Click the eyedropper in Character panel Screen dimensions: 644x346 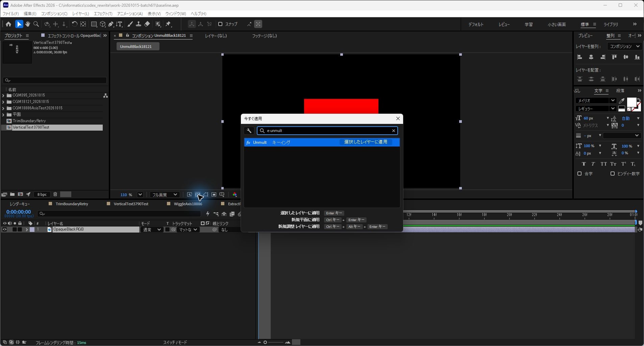[x=621, y=101]
